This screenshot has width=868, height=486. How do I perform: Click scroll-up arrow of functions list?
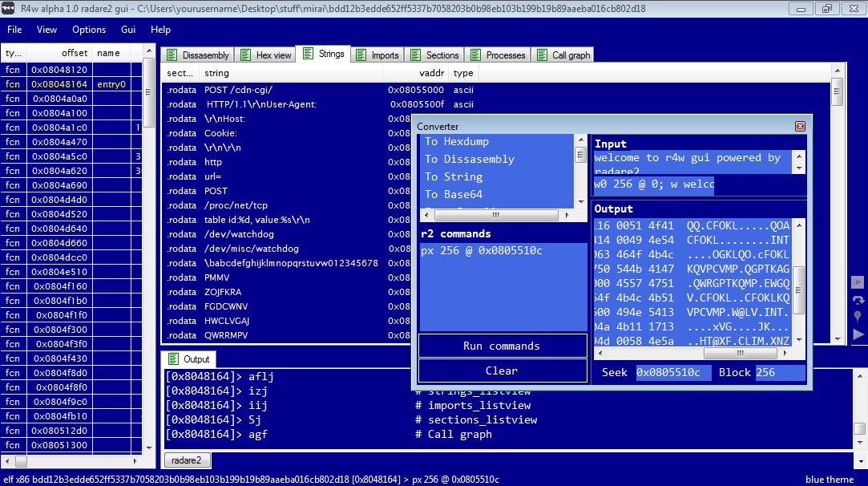pos(149,51)
